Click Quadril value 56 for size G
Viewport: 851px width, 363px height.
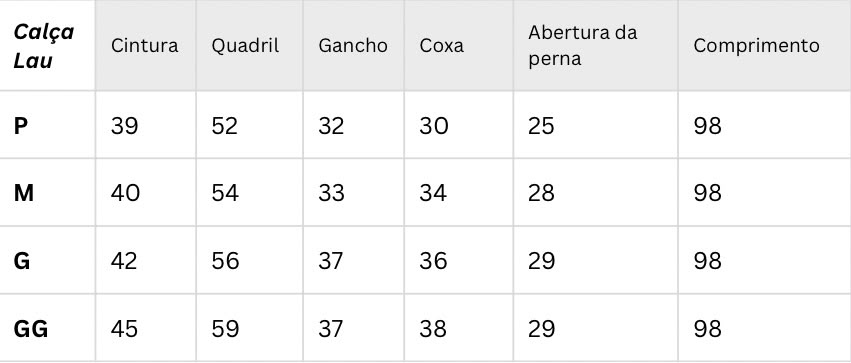coord(225,261)
